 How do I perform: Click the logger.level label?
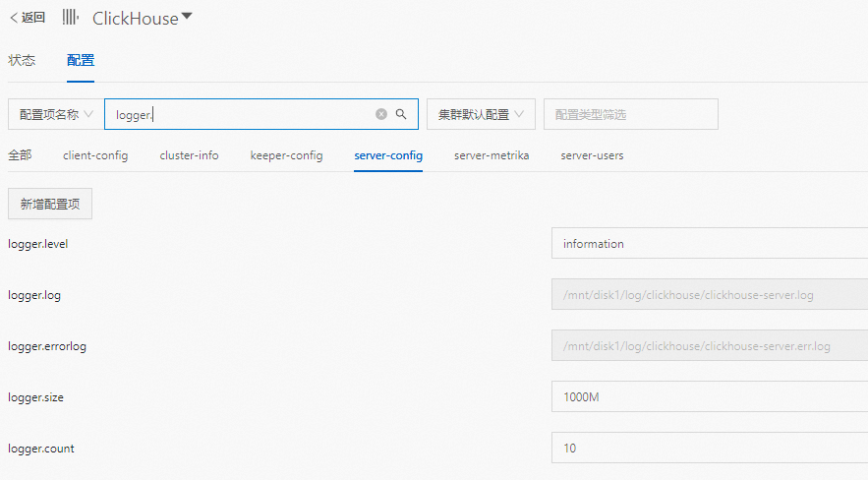(x=37, y=244)
